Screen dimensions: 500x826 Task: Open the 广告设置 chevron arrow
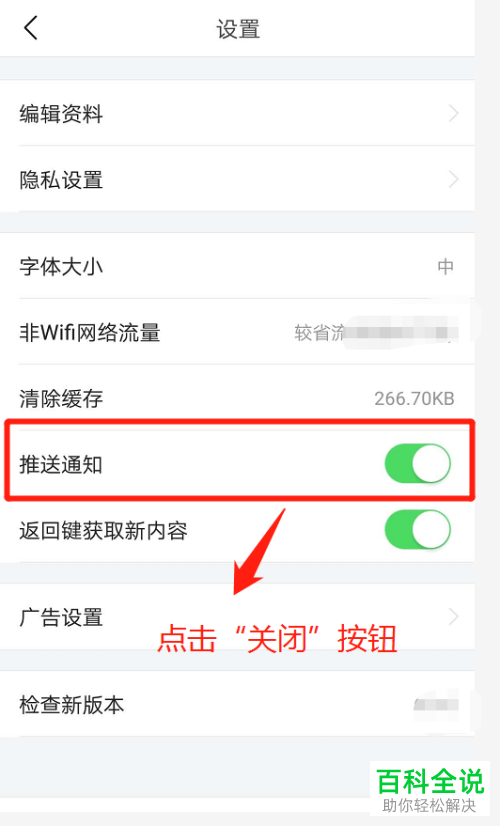[x=453, y=616]
